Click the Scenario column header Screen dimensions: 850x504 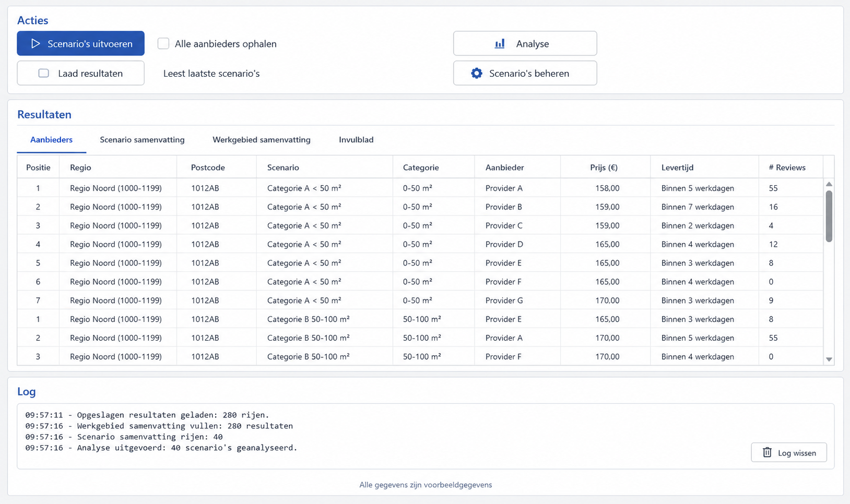[325, 167]
